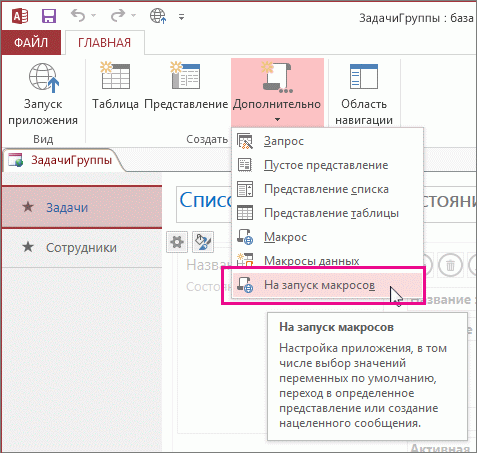Toggle the Область навигации pane
This screenshot has width=477, height=453.
(364, 94)
